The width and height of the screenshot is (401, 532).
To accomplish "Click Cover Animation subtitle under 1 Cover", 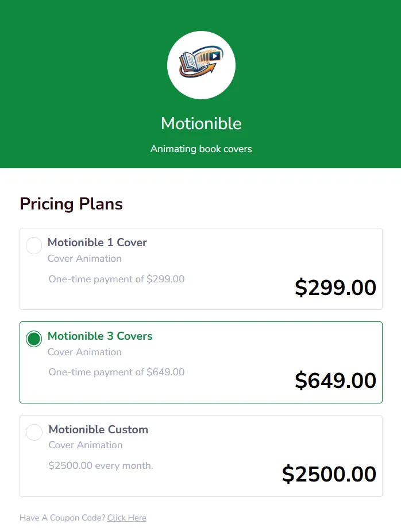I will click(x=84, y=258).
